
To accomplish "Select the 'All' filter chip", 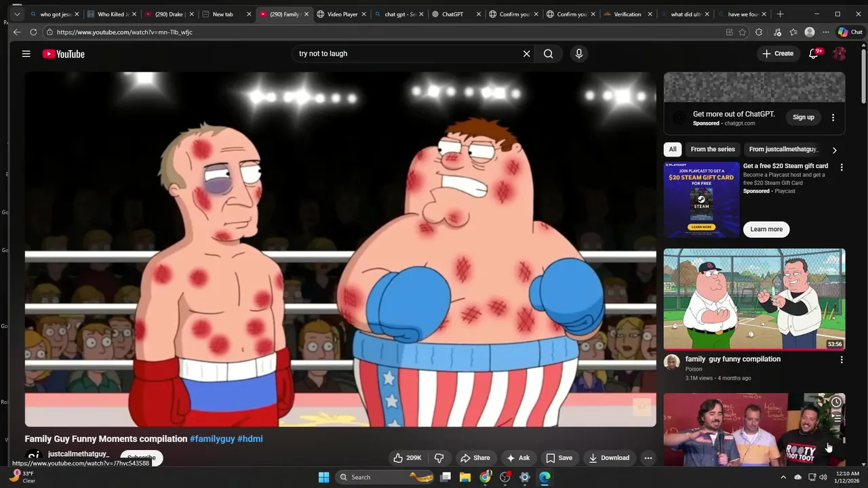I will point(673,149).
